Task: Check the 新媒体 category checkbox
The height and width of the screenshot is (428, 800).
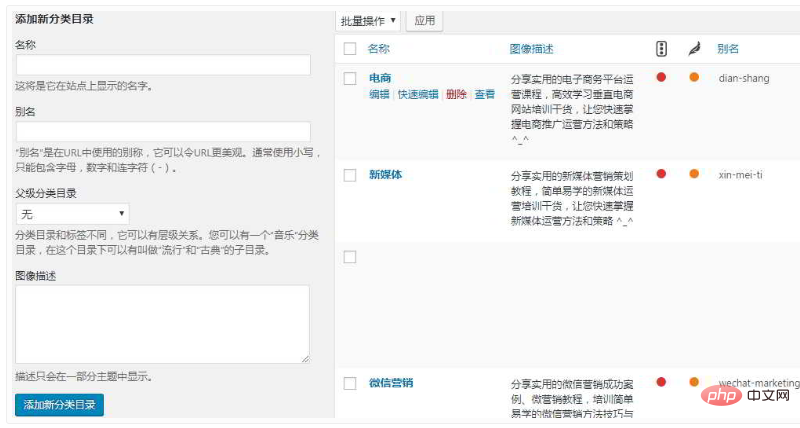Action: [350, 175]
